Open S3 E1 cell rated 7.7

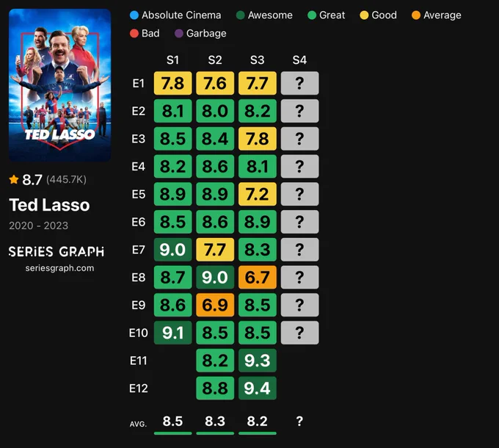point(258,83)
